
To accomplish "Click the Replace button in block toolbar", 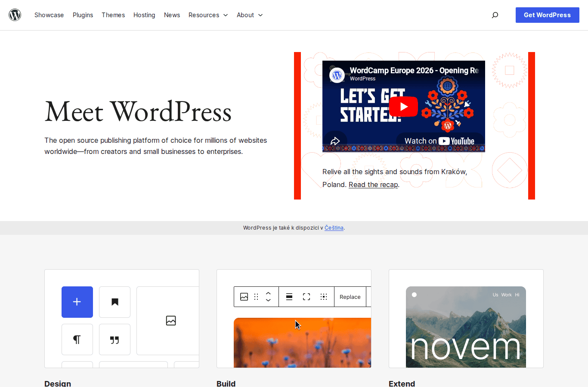I will pyautogui.click(x=350, y=297).
